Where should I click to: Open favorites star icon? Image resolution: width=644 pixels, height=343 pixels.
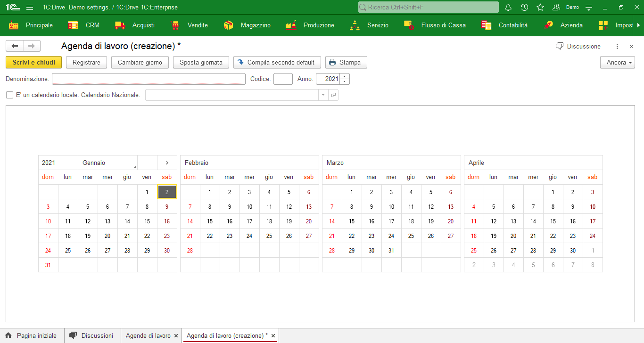coord(540,7)
